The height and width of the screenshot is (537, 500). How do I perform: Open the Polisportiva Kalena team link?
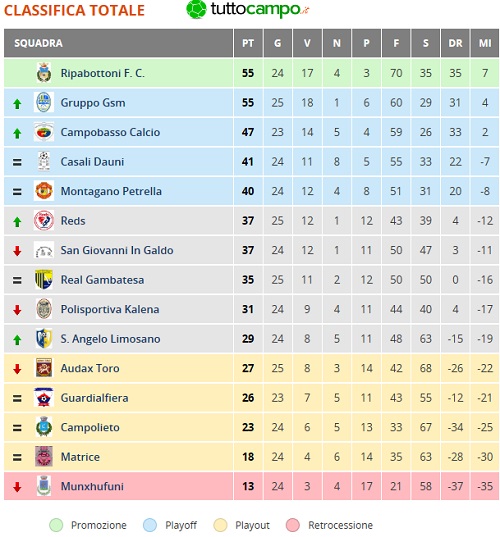(110, 309)
